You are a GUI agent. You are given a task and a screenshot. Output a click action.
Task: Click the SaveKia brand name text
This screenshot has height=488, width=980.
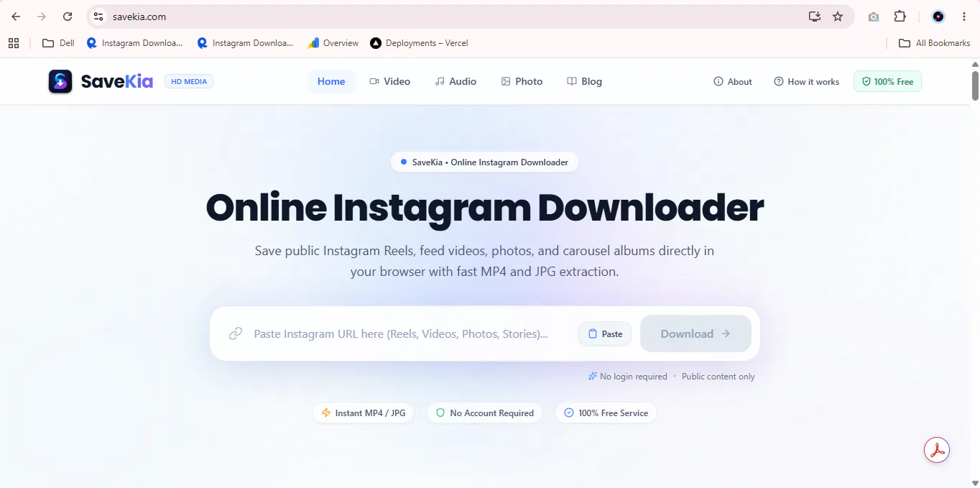[x=117, y=81]
